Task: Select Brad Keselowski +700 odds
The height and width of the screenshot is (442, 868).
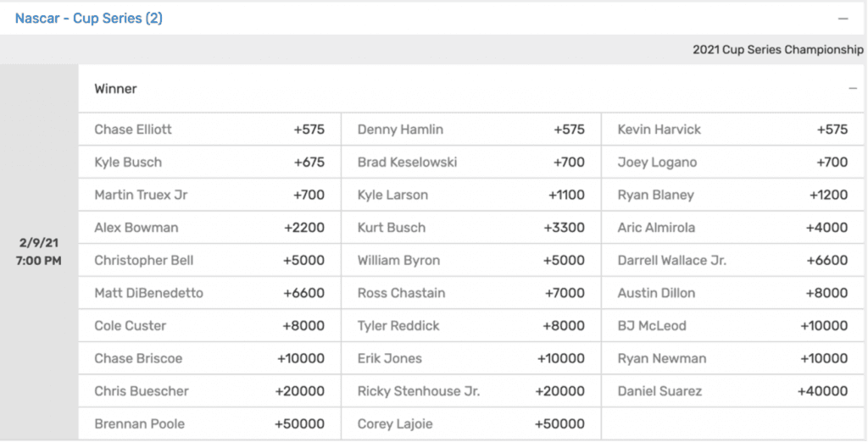Action: point(470,163)
